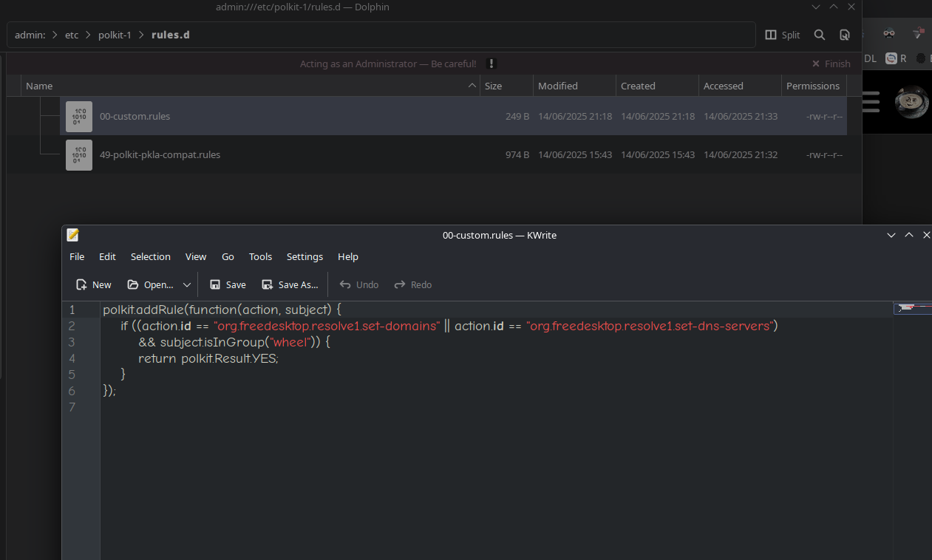Screen dimensions: 932x560
Task: Click the Save icon in KWrite toolbar
Action: pyautogui.click(x=215, y=284)
